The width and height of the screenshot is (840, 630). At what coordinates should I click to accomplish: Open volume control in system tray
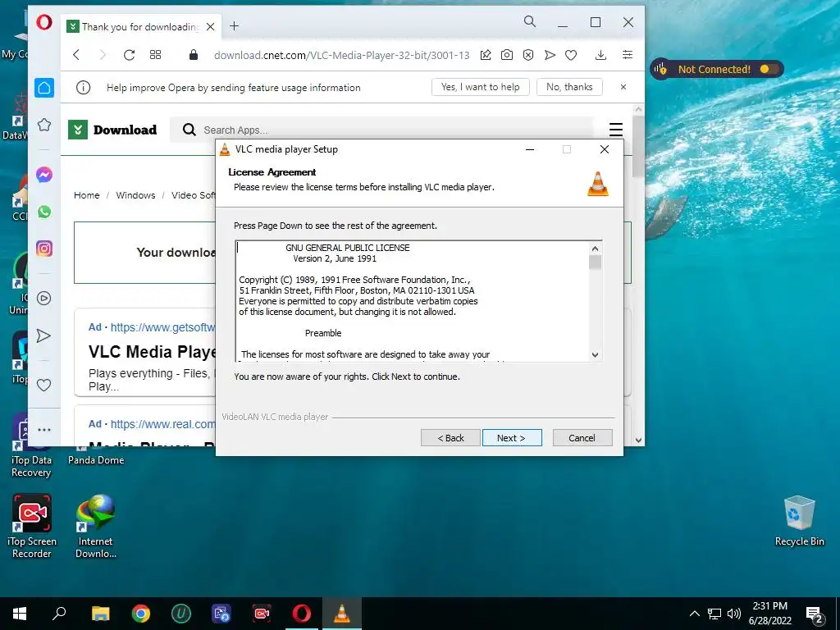[734, 614]
